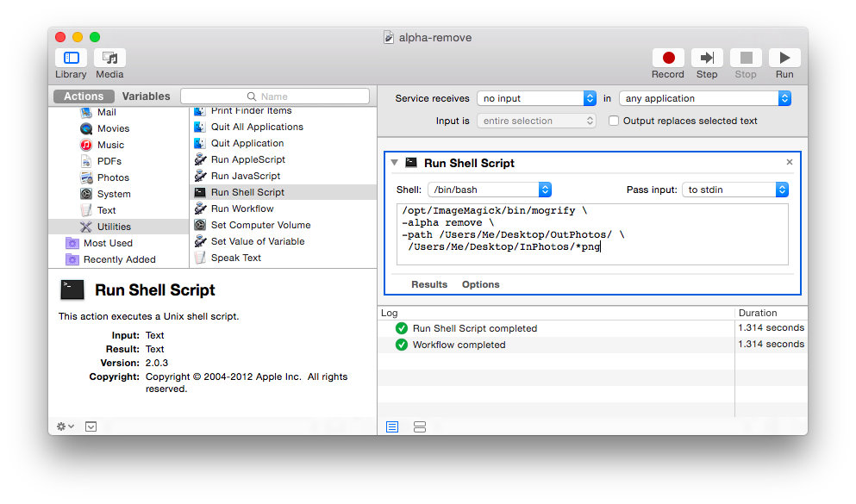
Task: Select the Quit All Applications action
Action: [257, 128]
